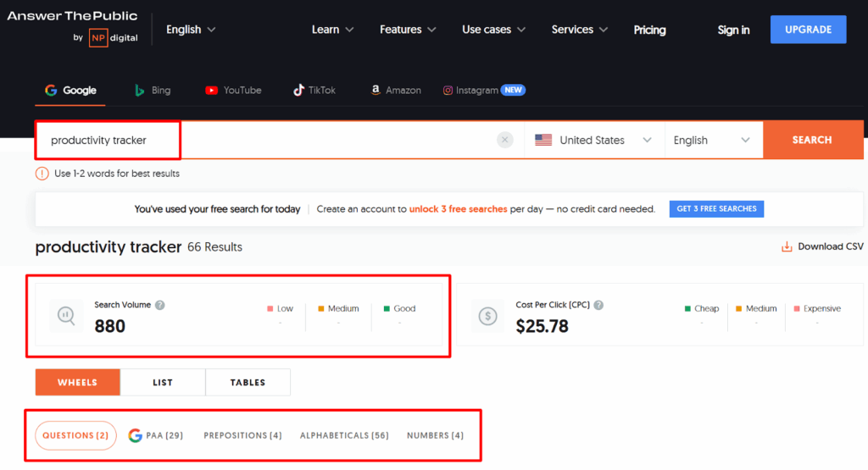Switch to the YouTube source tab

tap(233, 90)
